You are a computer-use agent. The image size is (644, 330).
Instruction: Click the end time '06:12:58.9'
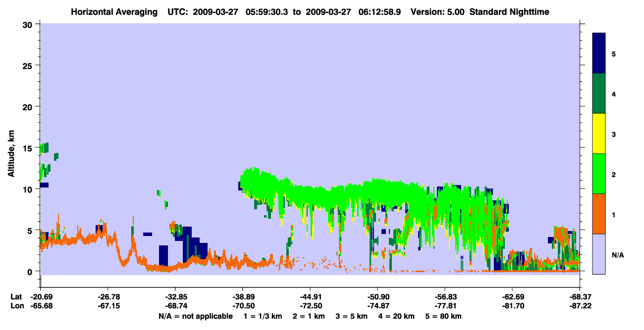380,11
